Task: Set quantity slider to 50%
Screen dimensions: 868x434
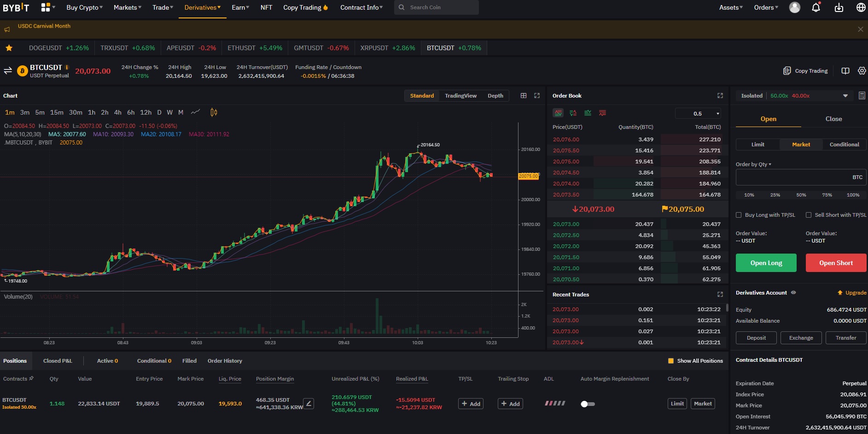Action: (801, 195)
